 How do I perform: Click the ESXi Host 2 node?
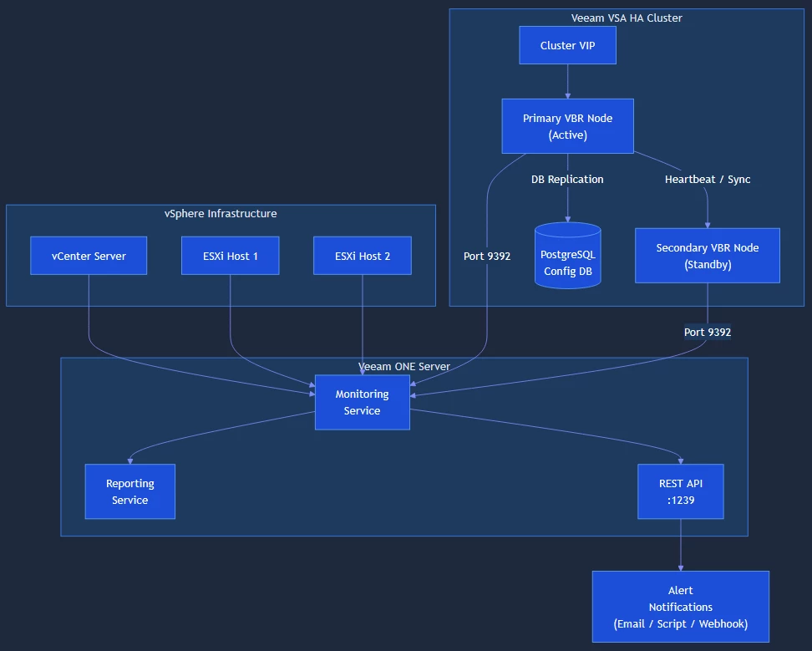click(x=363, y=256)
